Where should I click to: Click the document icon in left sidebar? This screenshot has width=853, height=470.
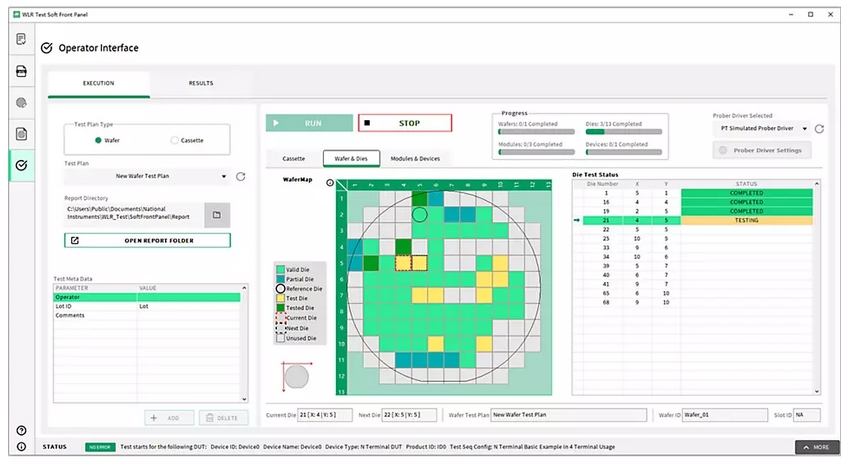tap(21, 133)
